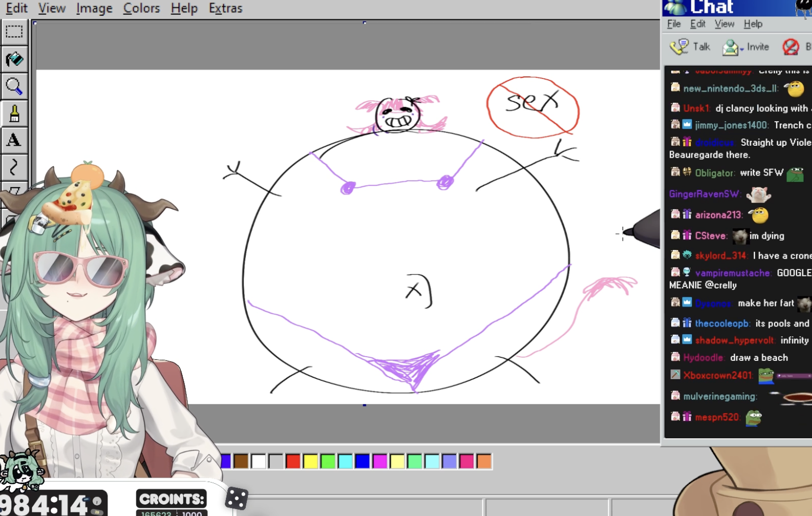The image size is (812, 516).
Task: Open the View menu in Paint
Action: (52, 8)
